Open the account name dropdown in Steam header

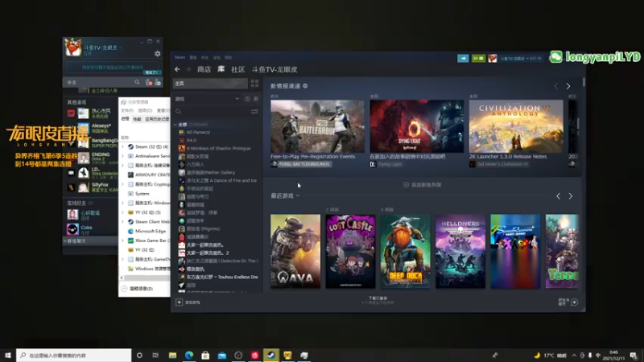(521, 58)
